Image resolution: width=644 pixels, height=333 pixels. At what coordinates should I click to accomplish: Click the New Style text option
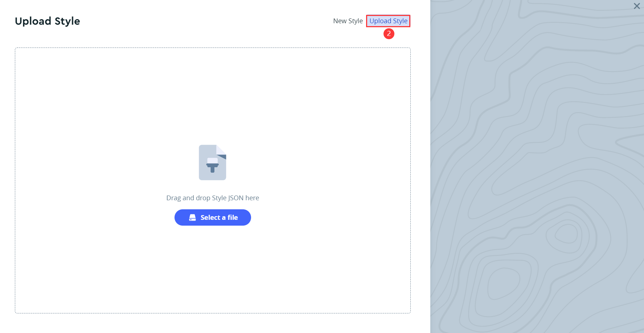pyautogui.click(x=348, y=21)
